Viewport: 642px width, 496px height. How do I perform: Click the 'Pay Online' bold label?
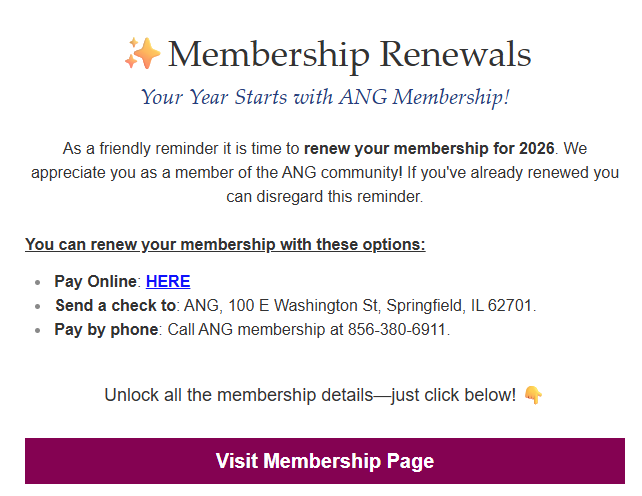tap(96, 281)
